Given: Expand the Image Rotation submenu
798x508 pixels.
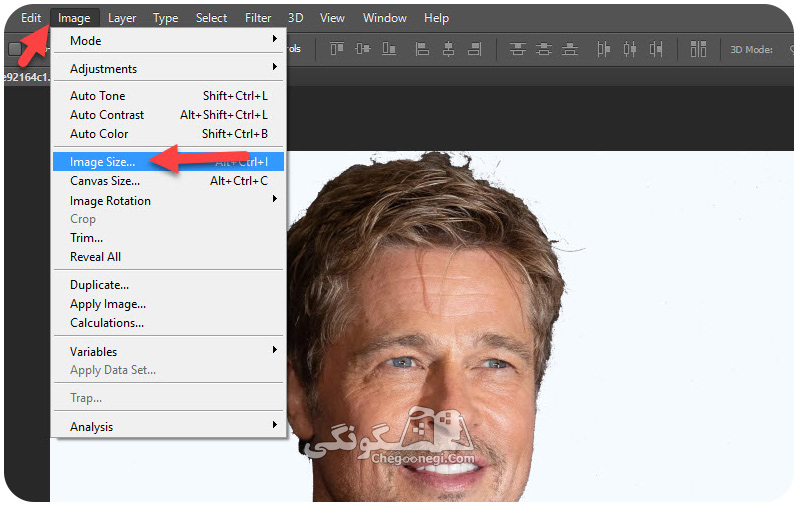Looking at the screenshot, I should (168, 201).
